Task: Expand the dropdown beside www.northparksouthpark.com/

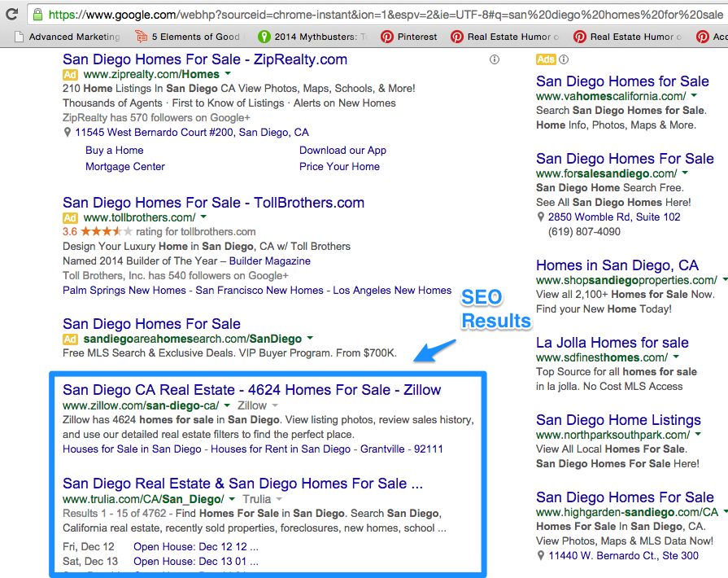Action: coord(698,435)
